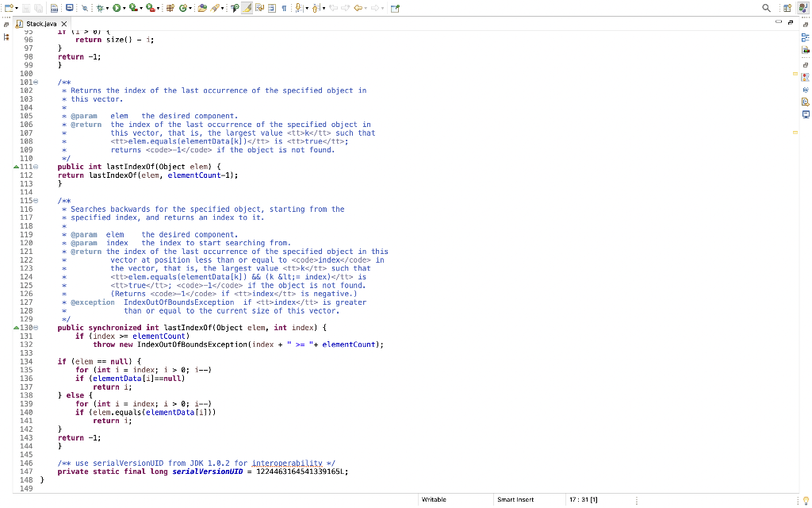812x508 pixels.
Task: Navigate Back with the yellow arrow
Action: (358, 8)
